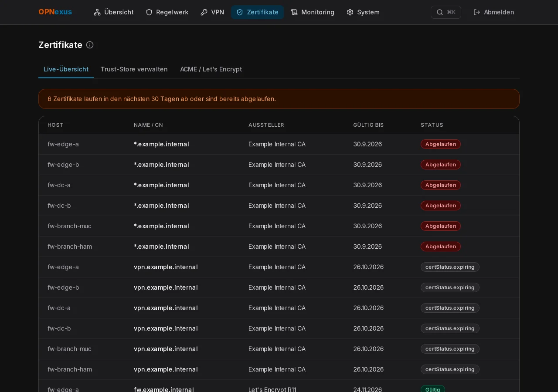Click vpn.example.internal in fw-edge-a row
This screenshot has height=392, width=558.
pos(166,267)
